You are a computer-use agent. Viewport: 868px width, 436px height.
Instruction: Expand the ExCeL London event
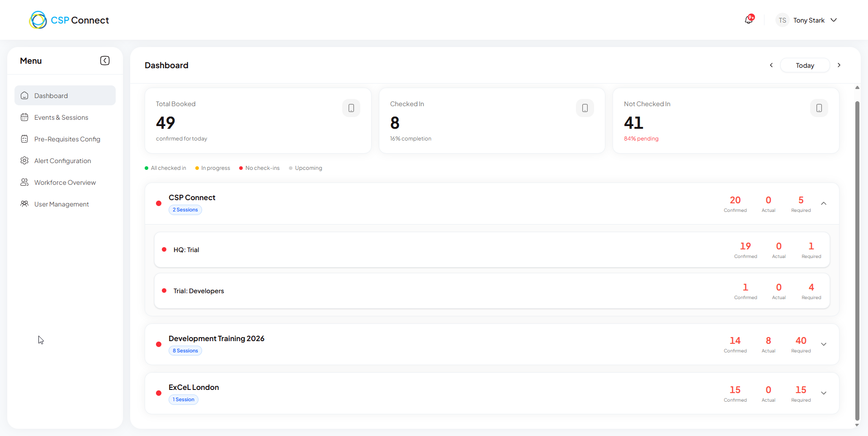[x=824, y=393]
